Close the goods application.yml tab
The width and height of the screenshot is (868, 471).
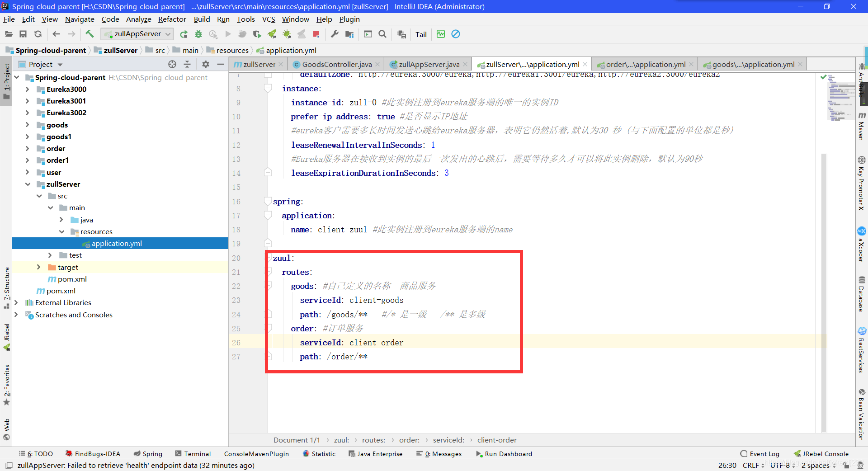point(800,64)
